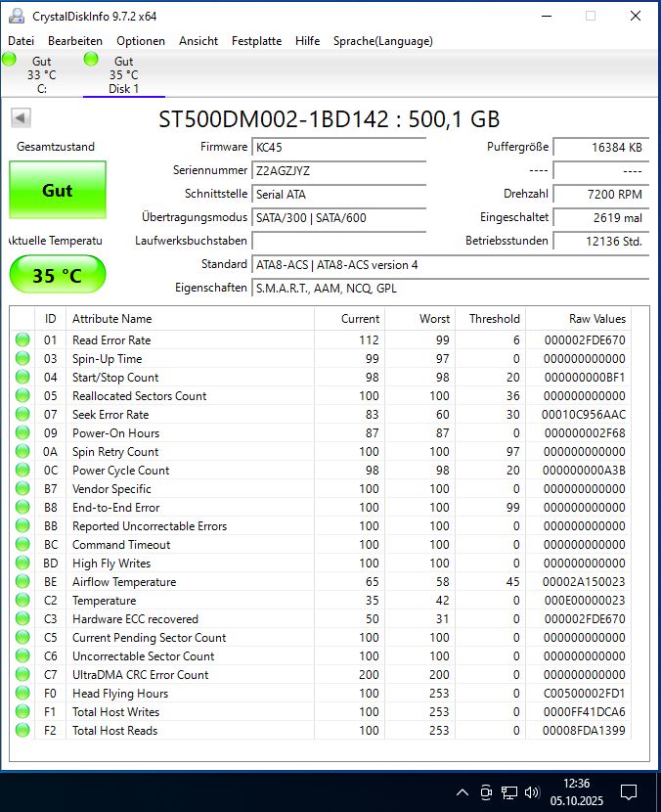Click the Current column header
Viewport: 661px width, 812px height.
[x=349, y=319]
